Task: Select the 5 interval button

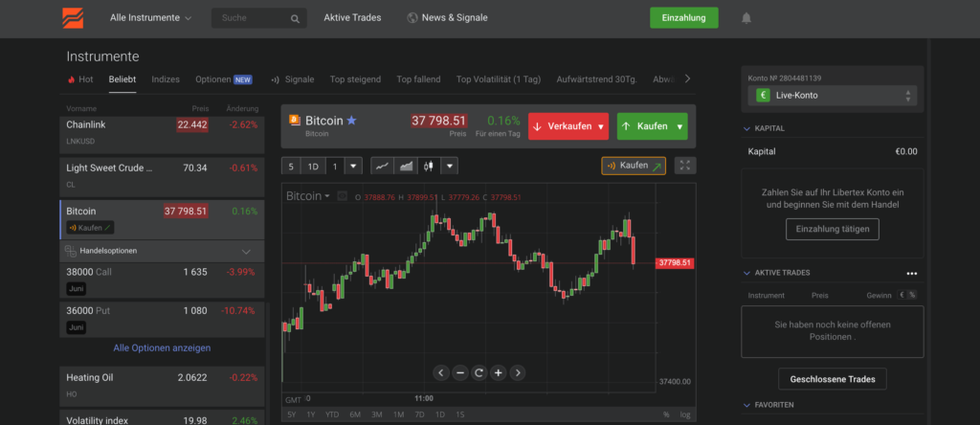Action: pos(291,167)
